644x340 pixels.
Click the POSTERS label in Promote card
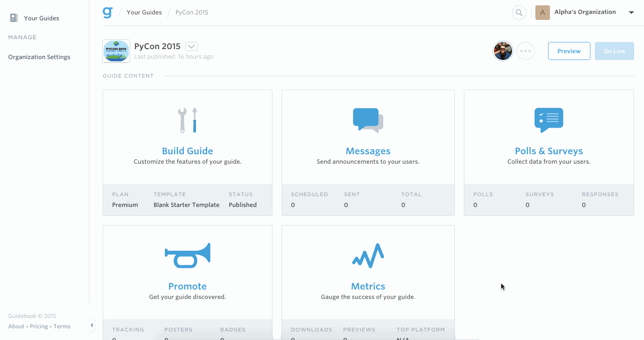178,330
